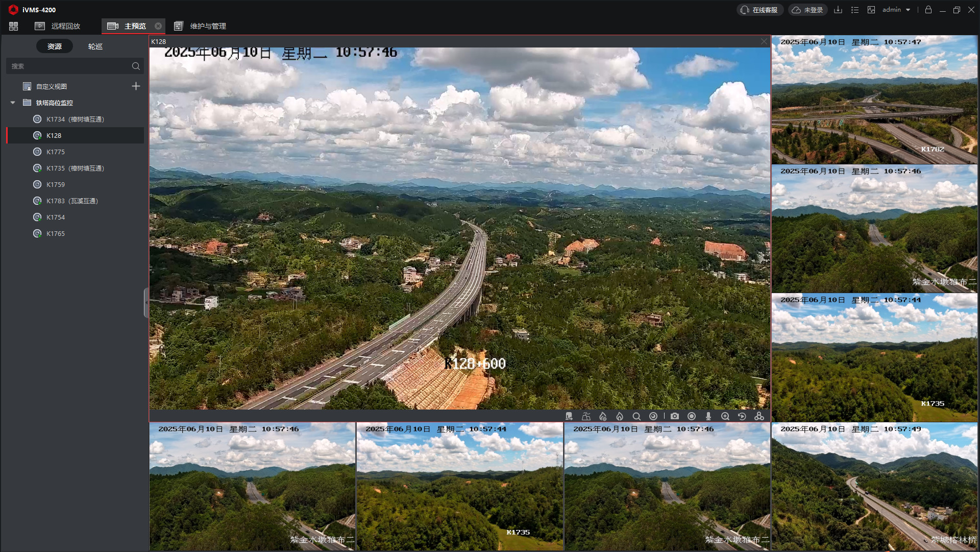Click the 未登录 cloud login button
Image resolution: width=980 pixels, height=552 pixels.
[807, 10]
